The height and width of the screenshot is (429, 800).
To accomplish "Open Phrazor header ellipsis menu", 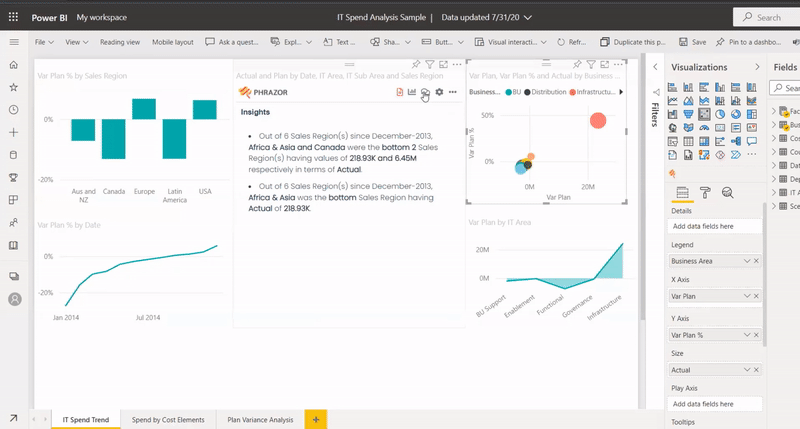I will coord(453,92).
